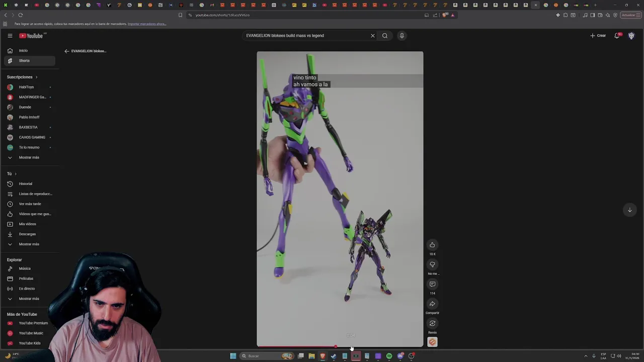This screenshot has height=362, width=644.
Task: Open En directo under Explorar
Action: [x=29, y=289]
